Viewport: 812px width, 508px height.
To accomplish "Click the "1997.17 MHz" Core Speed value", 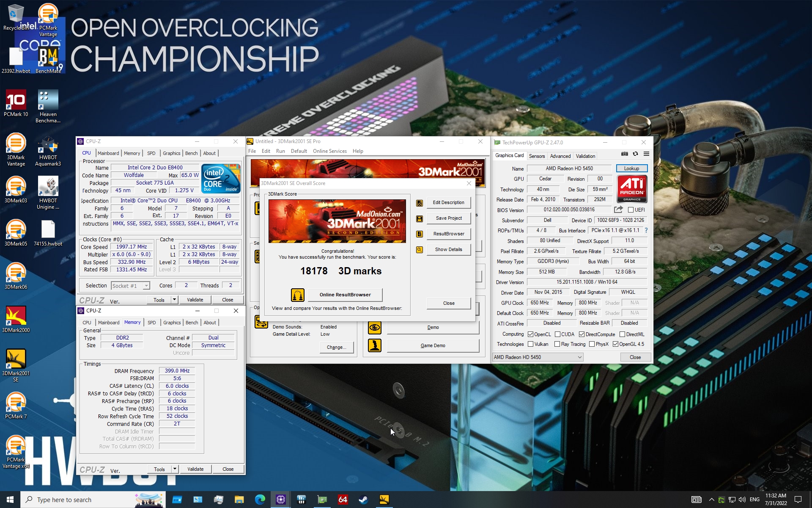I will (x=132, y=247).
